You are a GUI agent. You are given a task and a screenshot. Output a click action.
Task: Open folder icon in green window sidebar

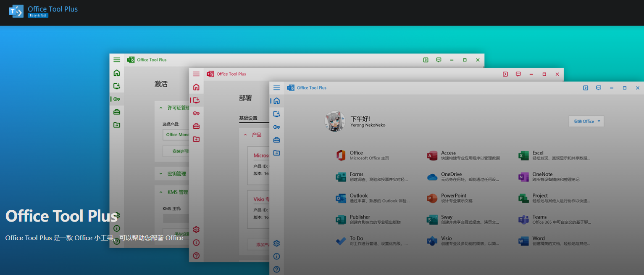click(117, 125)
